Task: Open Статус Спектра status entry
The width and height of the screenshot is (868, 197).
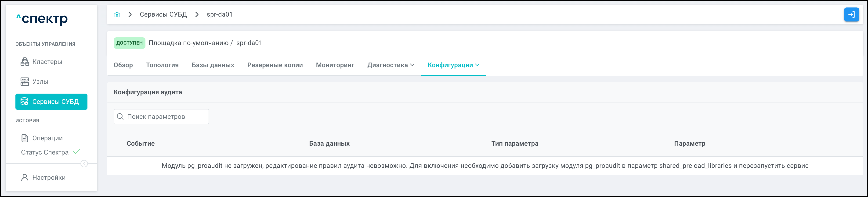Action: 45,152
